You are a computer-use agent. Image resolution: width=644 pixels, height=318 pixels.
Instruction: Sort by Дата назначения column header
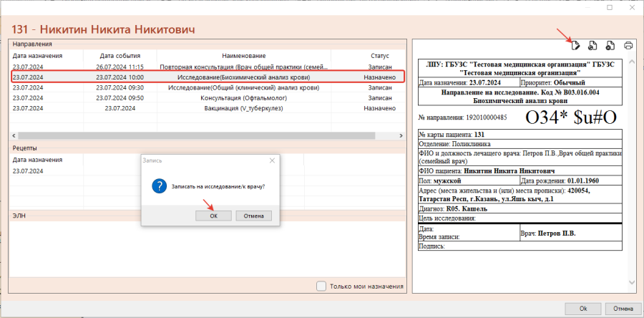(x=37, y=56)
